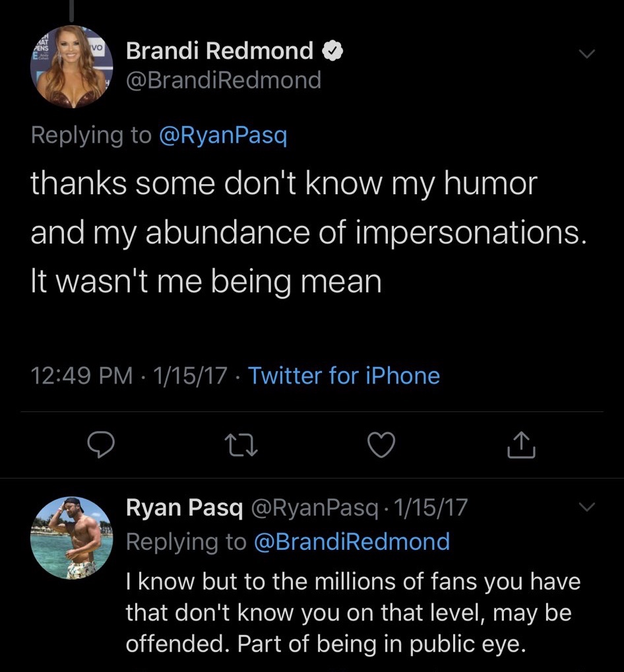Click the Brandi Redmond display name
Screen dimensions: 624x672
tap(219, 50)
